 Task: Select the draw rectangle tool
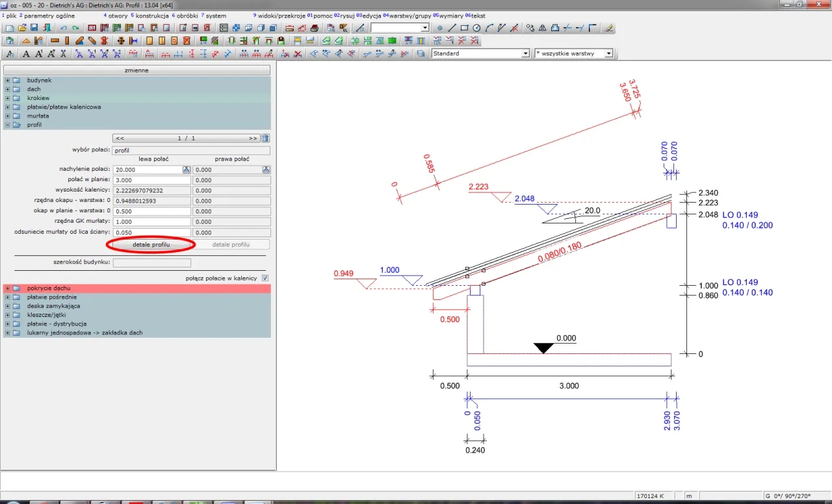[465, 28]
